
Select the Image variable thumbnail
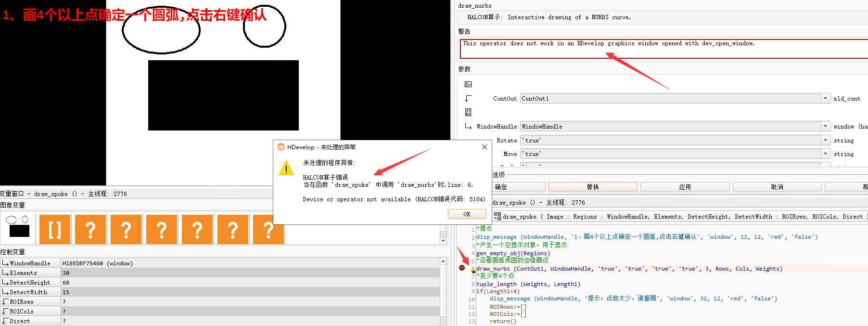(18, 229)
